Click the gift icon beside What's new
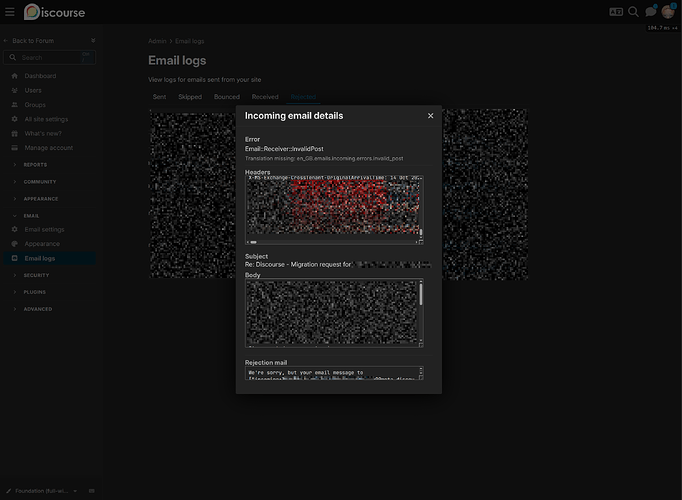 point(14,133)
